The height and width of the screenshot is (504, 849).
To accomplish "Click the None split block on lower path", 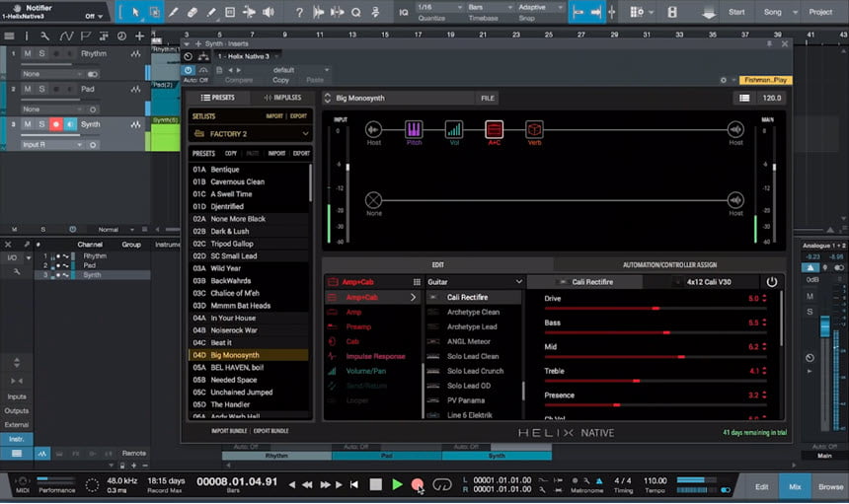I will point(373,200).
